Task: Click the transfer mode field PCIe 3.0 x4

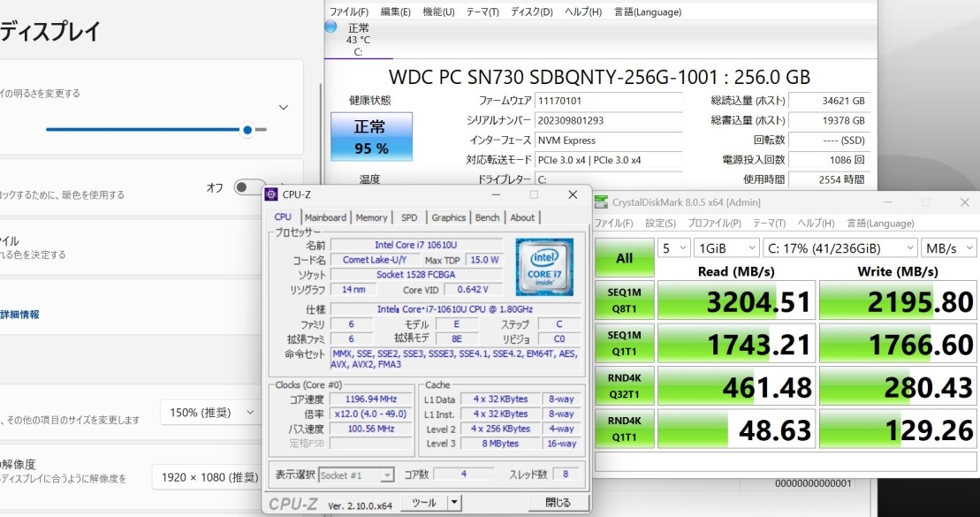Action: [608, 160]
